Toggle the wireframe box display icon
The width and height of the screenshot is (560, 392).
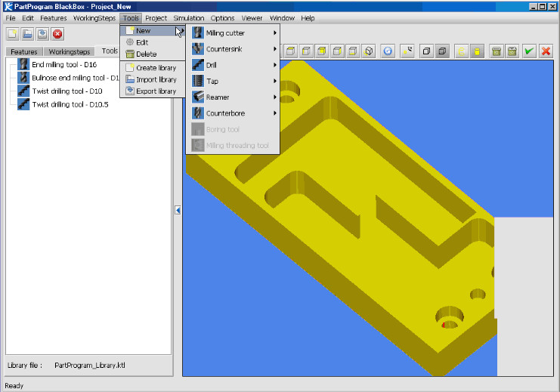(426, 51)
